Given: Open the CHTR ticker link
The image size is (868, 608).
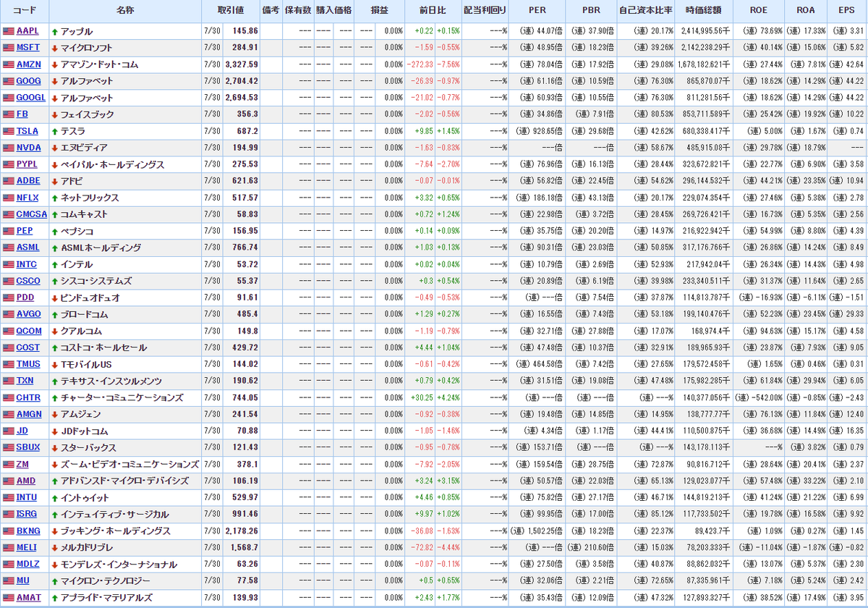Looking at the screenshot, I should point(28,397).
